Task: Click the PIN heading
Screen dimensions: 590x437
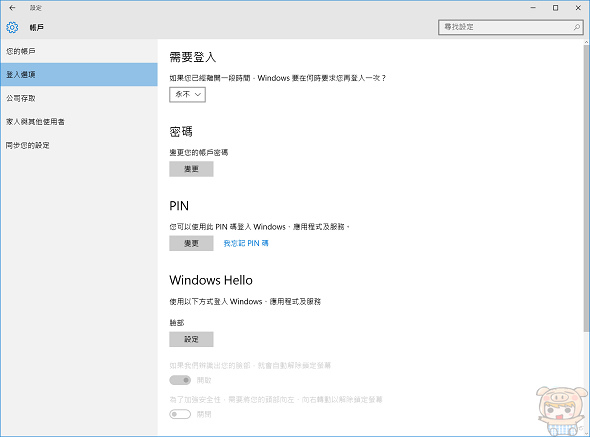Action: pyautogui.click(x=179, y=206)
